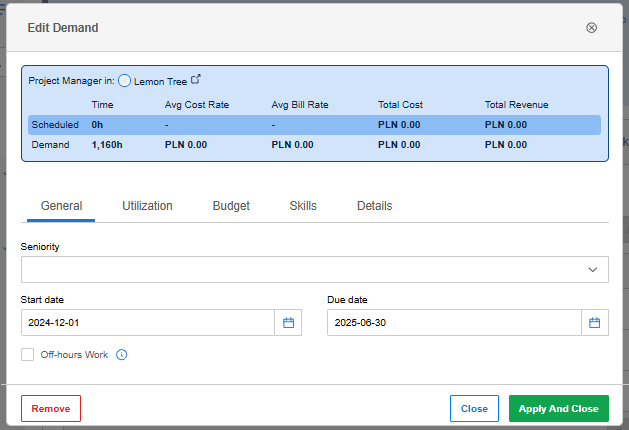Select the highlighted Scheduled summary row
The width and height of the screenshot is (629, 430).
(x=314, y=125)
